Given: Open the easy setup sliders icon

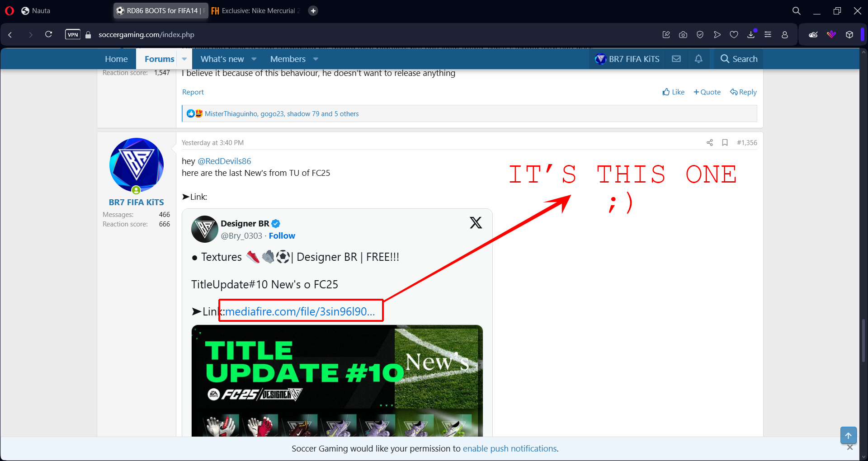Looking at the screenshot, I should (768, 34).
